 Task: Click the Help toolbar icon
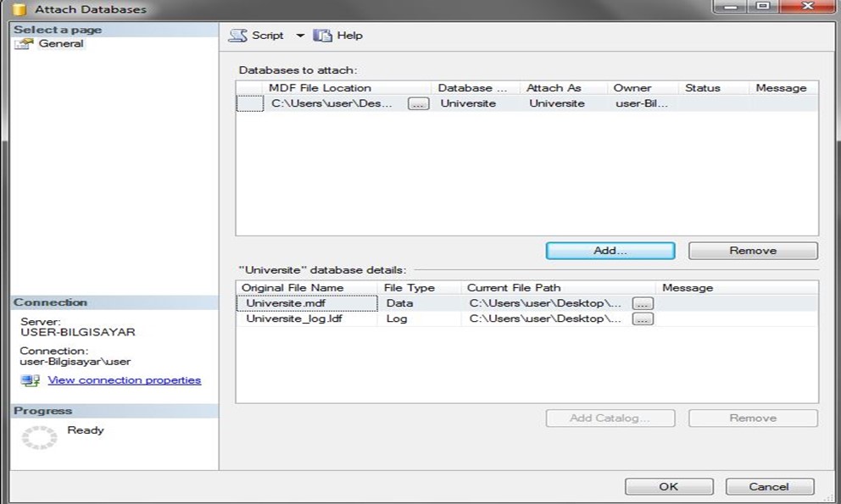tap(322, 36)
